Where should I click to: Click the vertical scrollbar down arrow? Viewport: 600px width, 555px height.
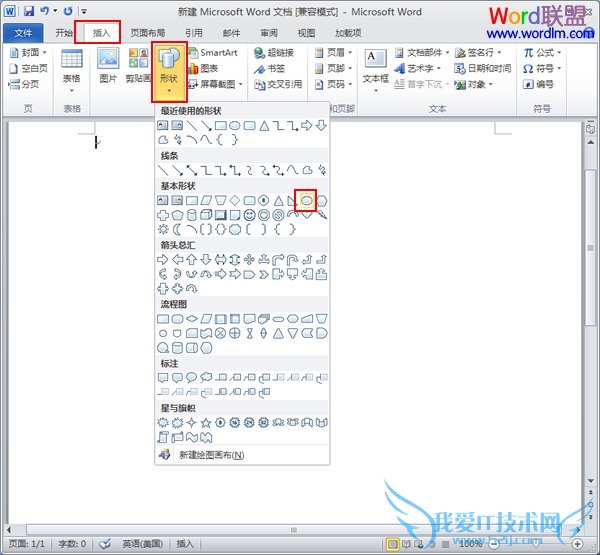coord(590,480)
